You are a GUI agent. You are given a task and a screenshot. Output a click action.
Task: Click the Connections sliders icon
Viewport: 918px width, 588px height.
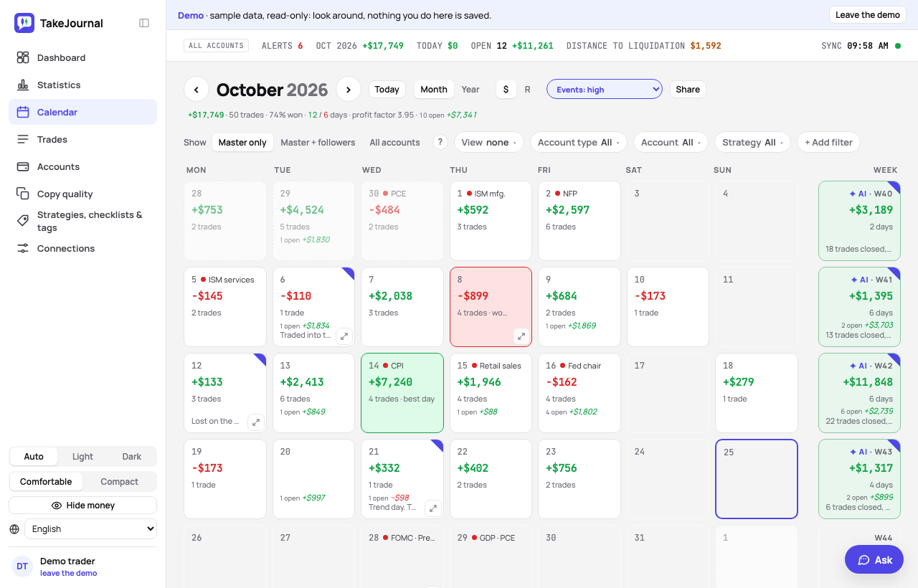(23, 248)
